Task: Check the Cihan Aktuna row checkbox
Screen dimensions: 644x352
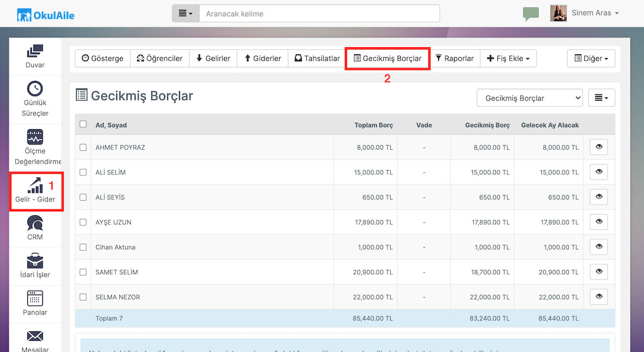Action: point(83,247)
